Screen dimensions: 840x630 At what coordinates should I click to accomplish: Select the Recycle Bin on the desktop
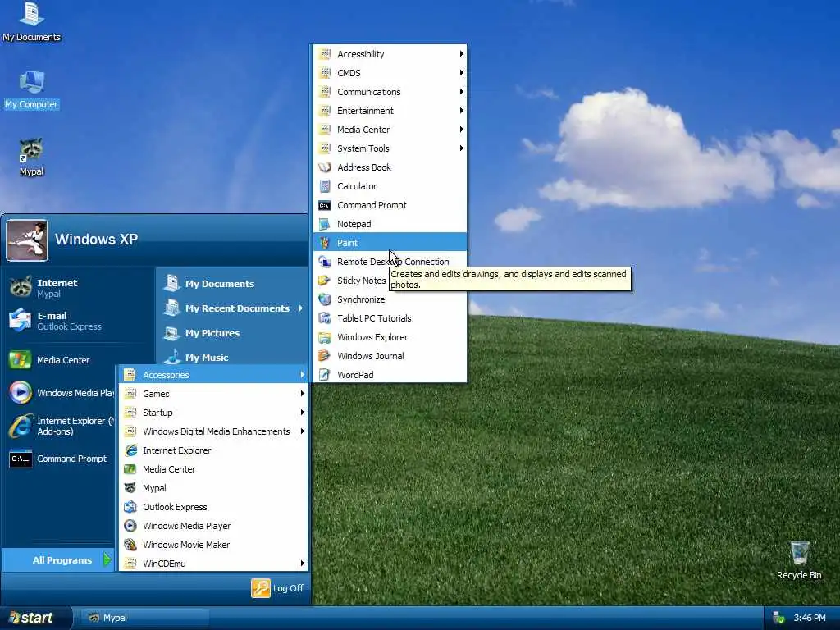[x=799, y=559]
